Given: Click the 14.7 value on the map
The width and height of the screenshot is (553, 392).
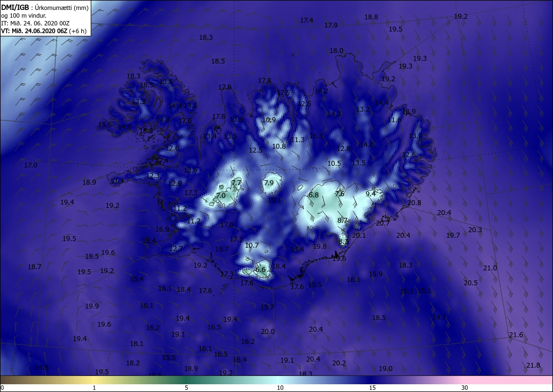Looking at the screenshot, I should 439,317.
